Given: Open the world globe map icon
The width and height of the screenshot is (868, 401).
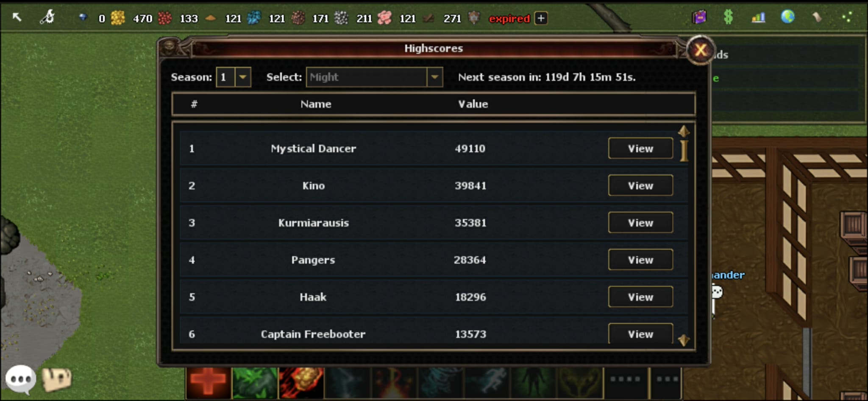Looking at the screenshot, I should [x=787, y=17].
